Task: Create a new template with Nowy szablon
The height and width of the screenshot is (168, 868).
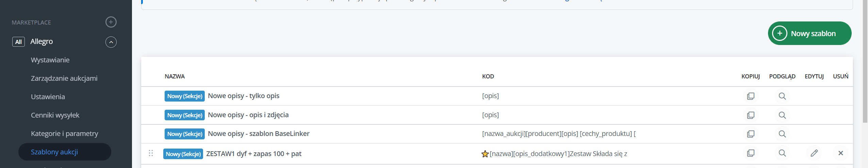Action: click(x=809, y=33)
